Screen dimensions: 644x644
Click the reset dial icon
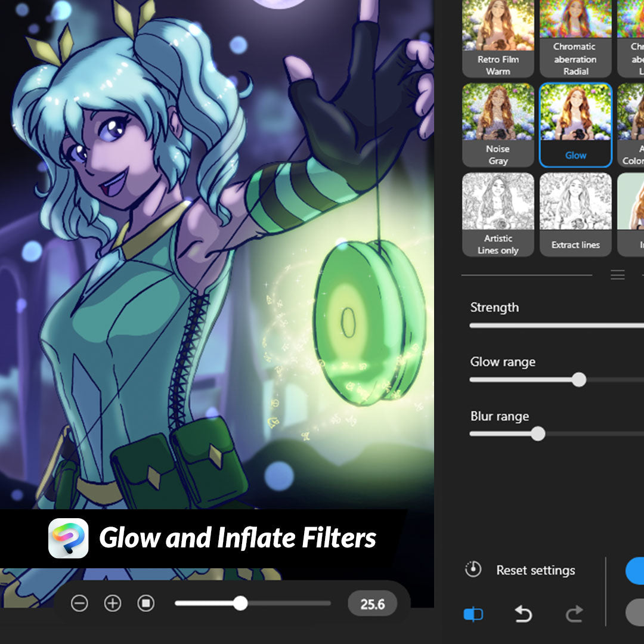coord(473,569)
